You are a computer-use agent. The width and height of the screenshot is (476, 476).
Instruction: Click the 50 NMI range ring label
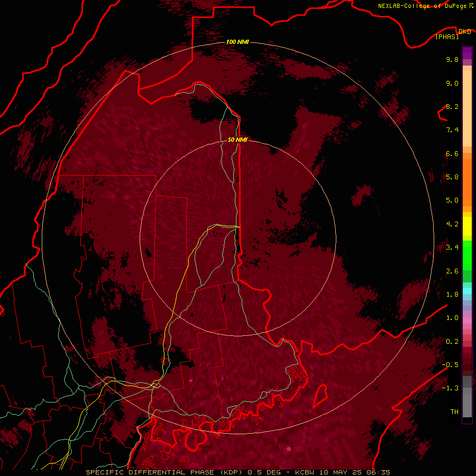pos(237,140)
